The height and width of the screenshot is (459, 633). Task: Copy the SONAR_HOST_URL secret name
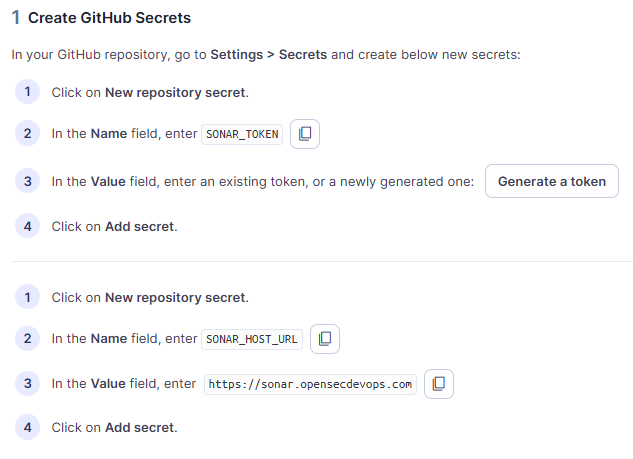coord(325,339)
